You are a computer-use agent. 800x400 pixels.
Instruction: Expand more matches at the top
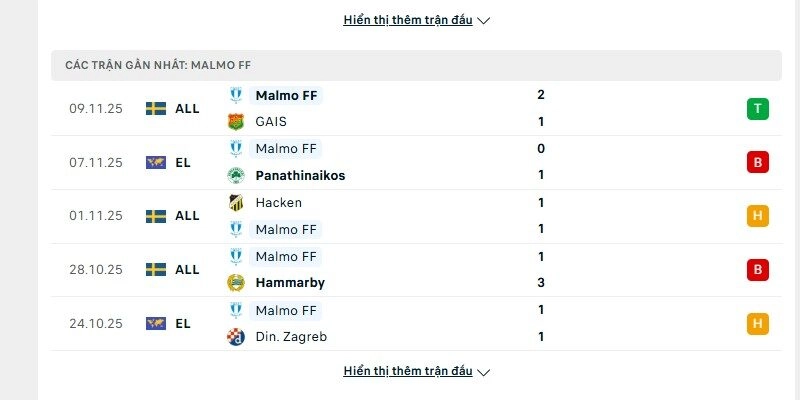(408, 20)
